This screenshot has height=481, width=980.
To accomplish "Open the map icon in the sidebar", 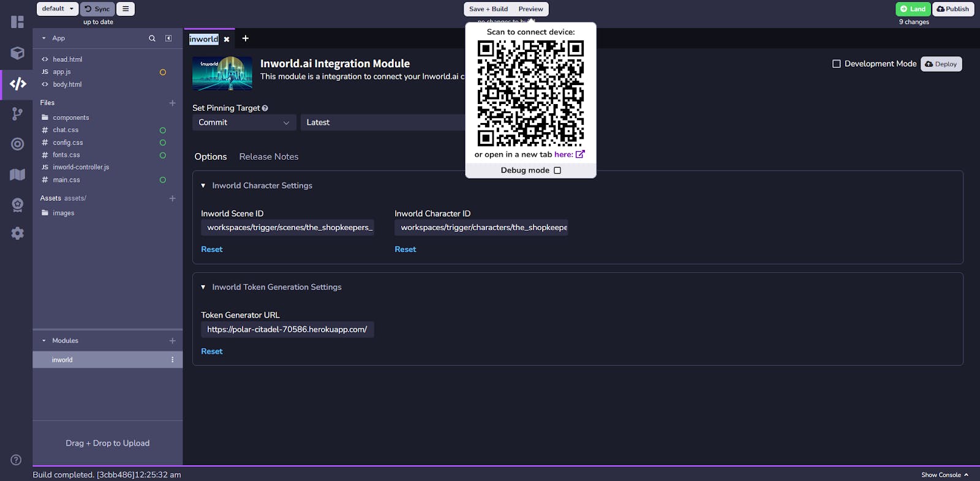I will [17, 174].
